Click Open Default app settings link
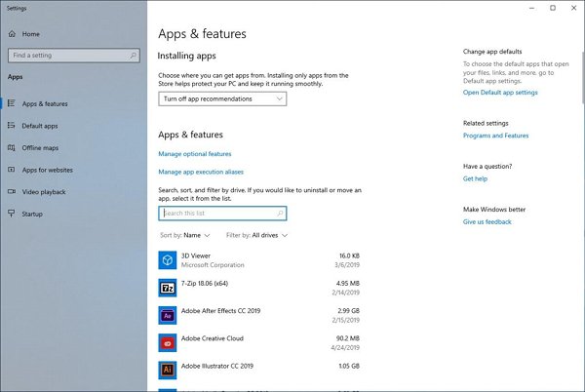This screenshot has height=392, width=585. pos(500,92)
